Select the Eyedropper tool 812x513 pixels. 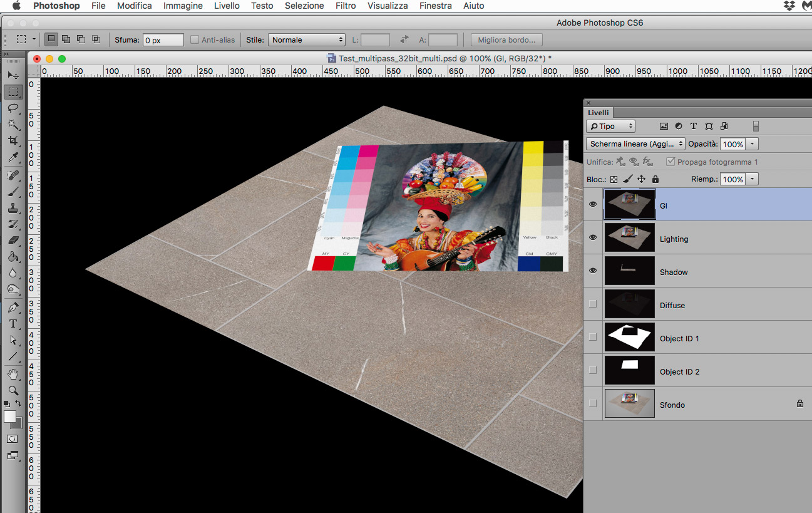click(13, 158)
